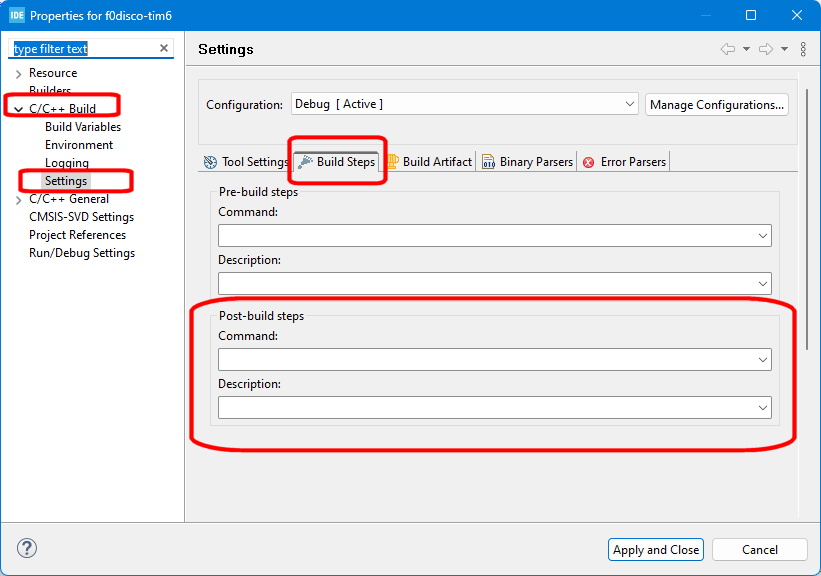Open the three-dot view menu icon

click(803, 49)
